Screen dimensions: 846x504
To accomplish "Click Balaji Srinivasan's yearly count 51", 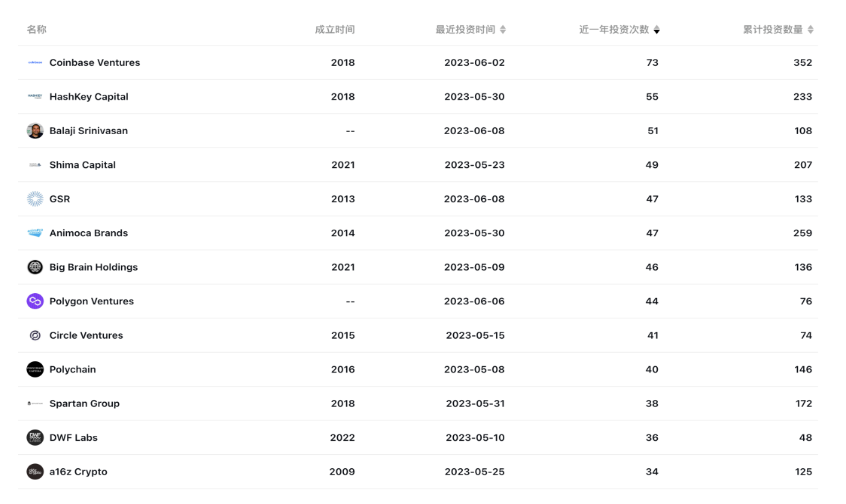I will (653, 131).
